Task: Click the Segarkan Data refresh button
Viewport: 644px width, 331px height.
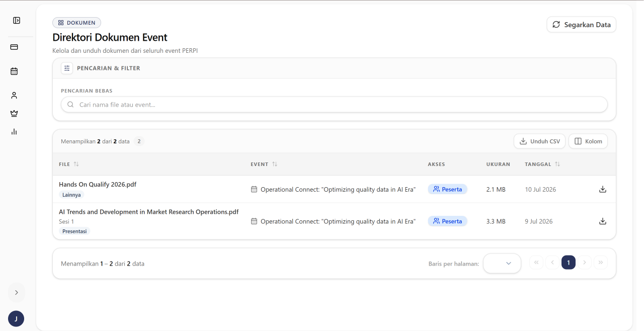Action: click(x=581, y=25)
